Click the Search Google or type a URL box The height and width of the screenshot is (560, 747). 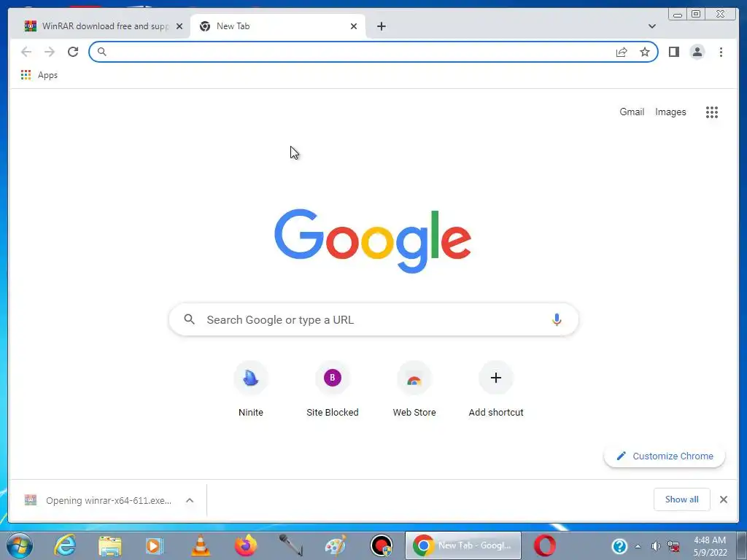point(373,319)
